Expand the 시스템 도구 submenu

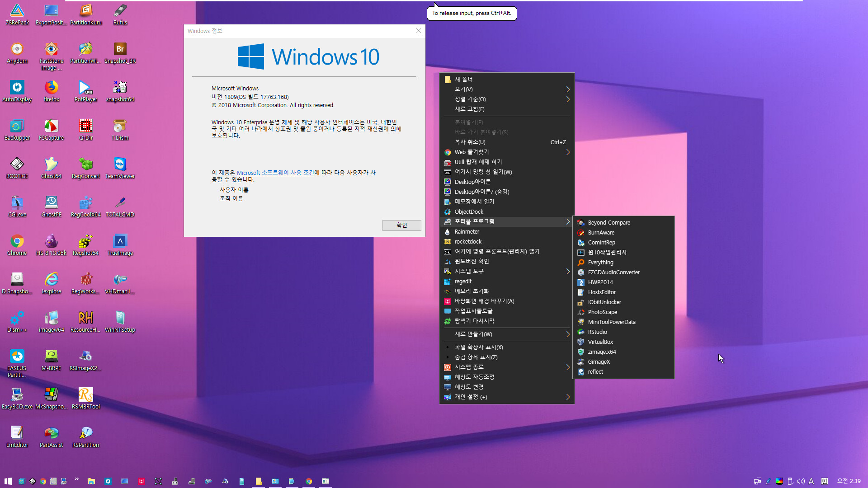[x=507, y=271]
